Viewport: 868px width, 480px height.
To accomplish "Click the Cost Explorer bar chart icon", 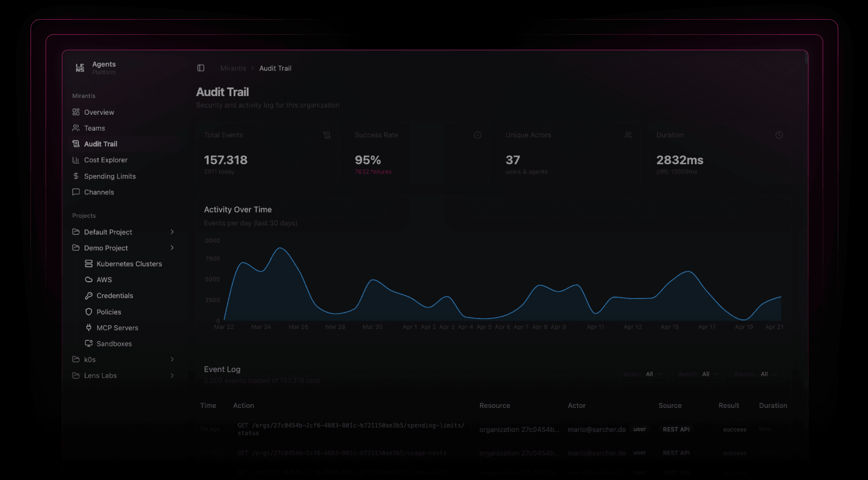I will 76,160.
